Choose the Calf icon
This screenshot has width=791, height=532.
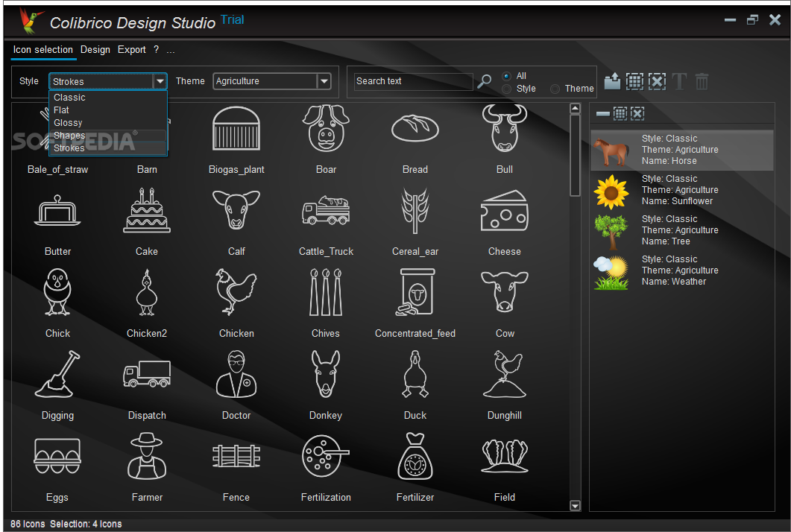(236, 211)
